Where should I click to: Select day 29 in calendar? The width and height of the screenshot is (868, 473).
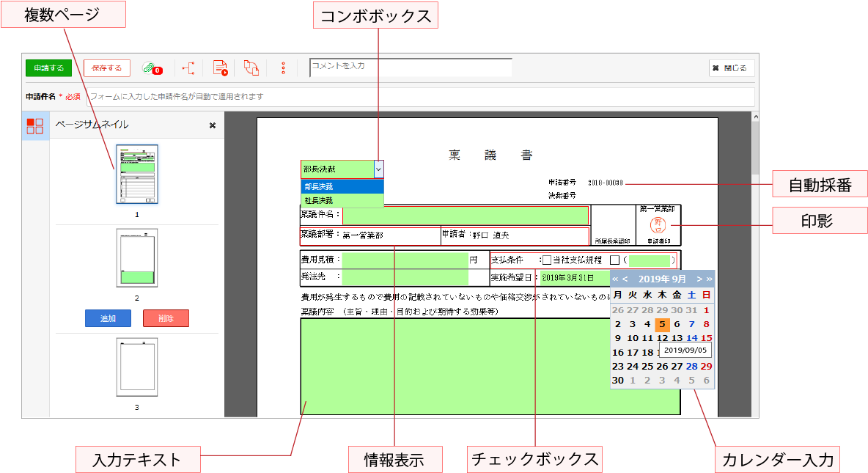coord(707,366)
